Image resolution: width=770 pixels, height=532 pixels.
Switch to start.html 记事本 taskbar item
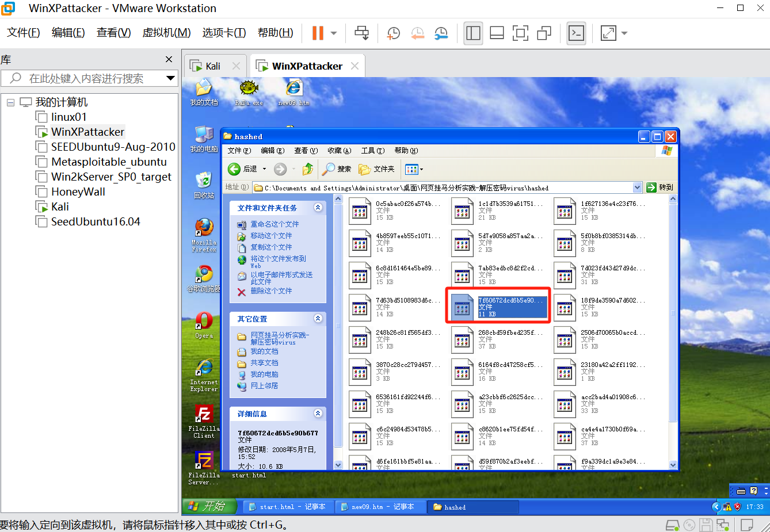(288, 507)
